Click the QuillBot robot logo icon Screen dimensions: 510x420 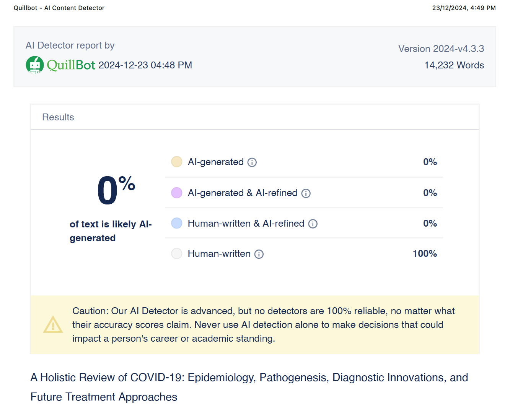[35, 65]
